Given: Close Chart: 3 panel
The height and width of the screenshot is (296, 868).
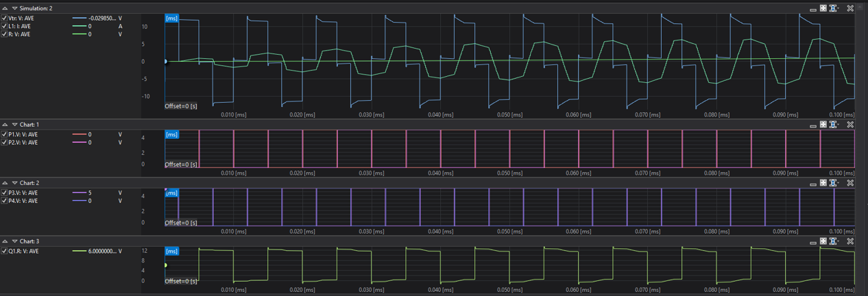Looking at the screenshot, I should pos(850,241).
